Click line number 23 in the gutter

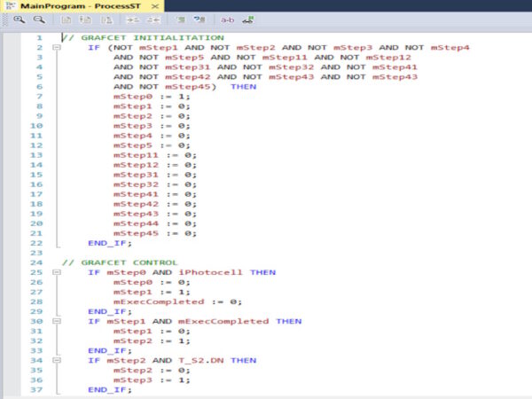[x=36, y=253]
